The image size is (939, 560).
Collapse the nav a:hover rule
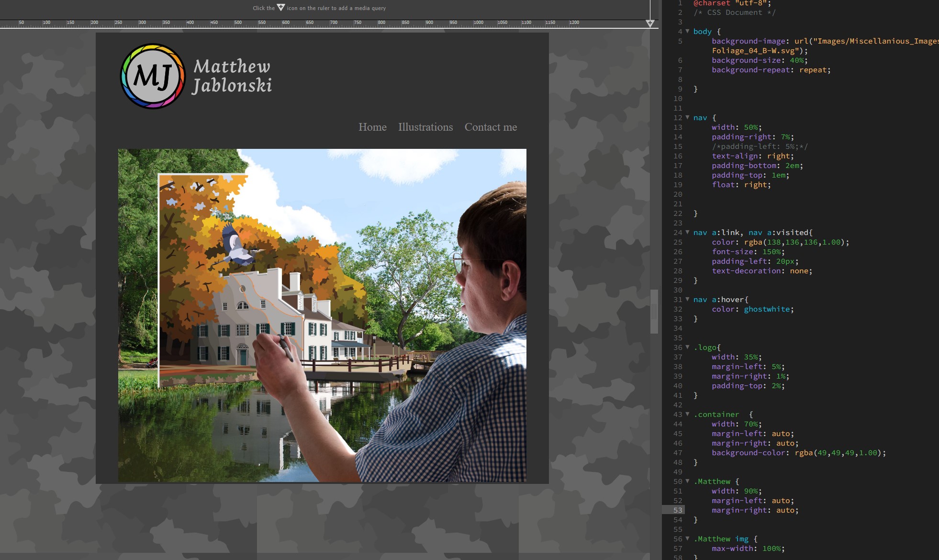tap(687, 299)
